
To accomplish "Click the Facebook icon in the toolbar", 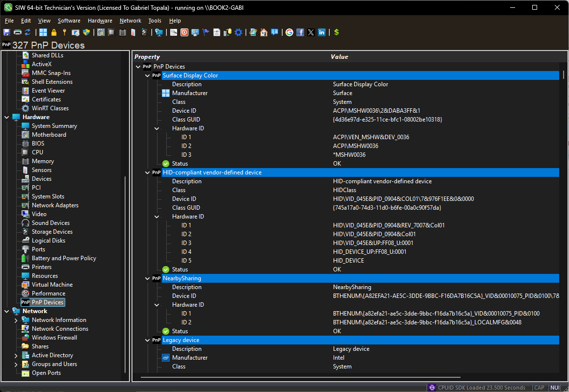I will click(300, 32).
